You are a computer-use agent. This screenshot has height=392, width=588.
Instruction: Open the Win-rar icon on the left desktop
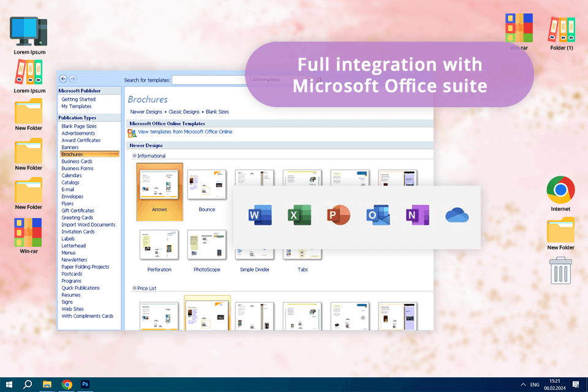click(x=28, y=232)
